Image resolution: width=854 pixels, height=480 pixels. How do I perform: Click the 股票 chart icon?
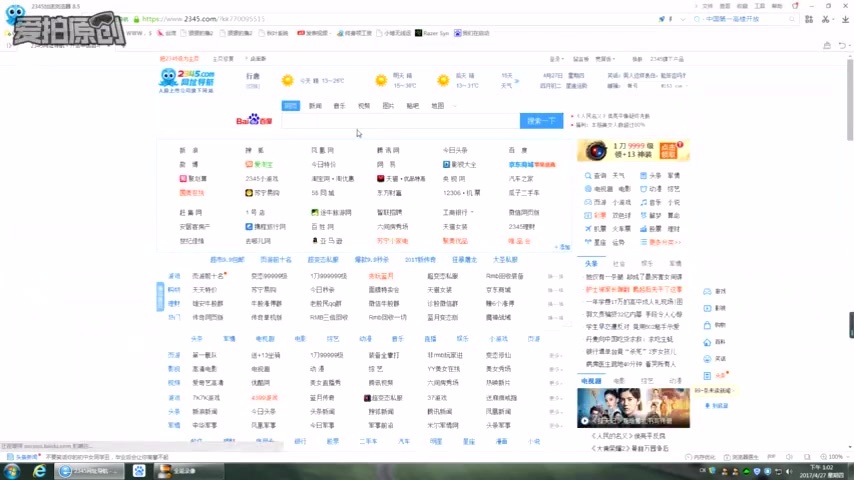[643, 229]
